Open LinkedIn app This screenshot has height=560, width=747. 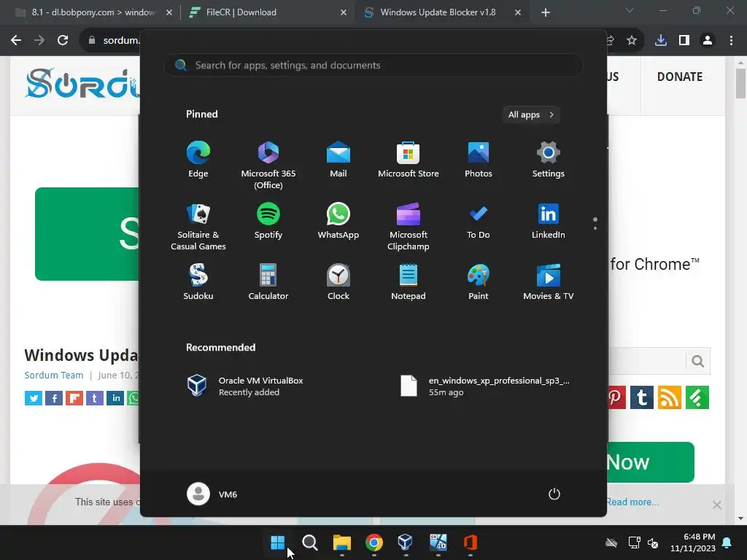549,221
